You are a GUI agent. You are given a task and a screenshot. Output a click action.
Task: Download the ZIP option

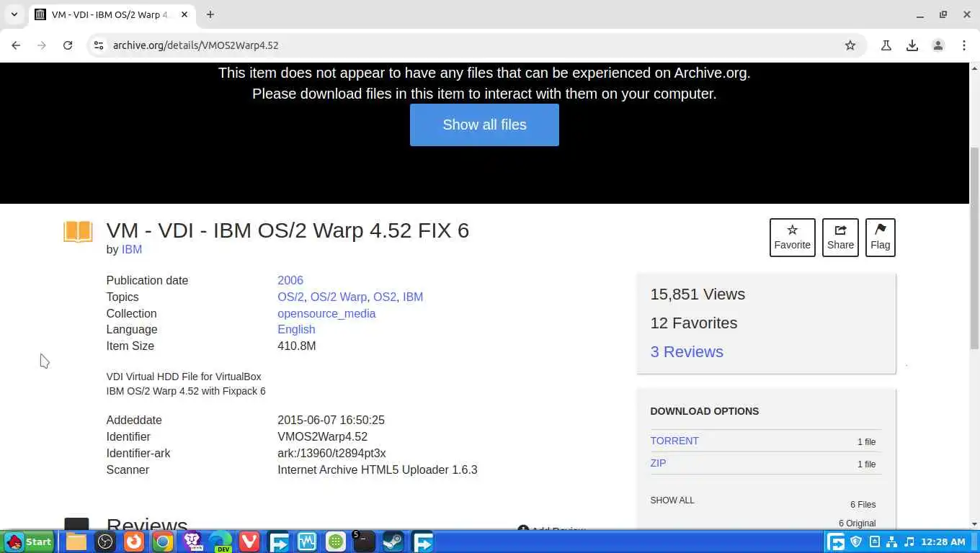point(658,463)
